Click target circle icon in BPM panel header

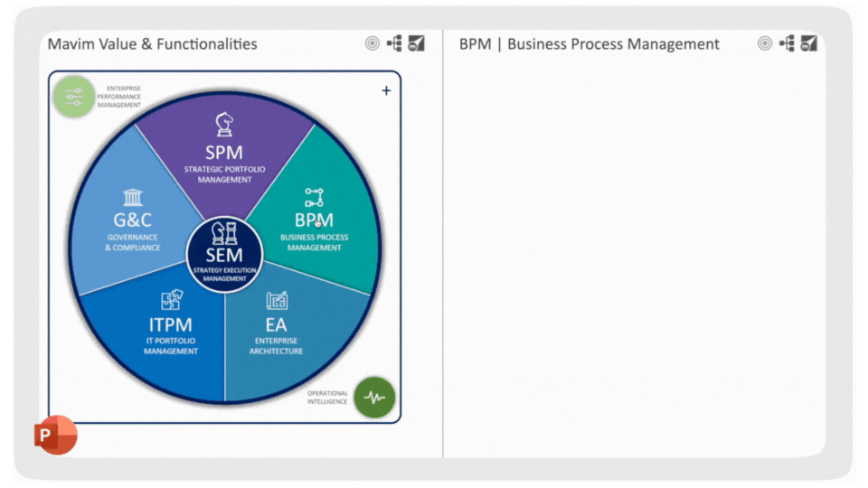click(x=765, y=43)
